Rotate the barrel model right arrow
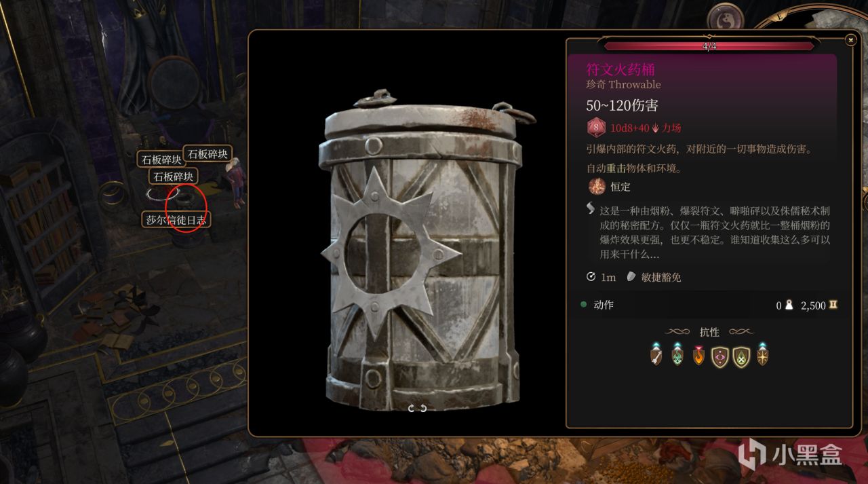The width and height of the screenshot is (868, 484). 424,408
